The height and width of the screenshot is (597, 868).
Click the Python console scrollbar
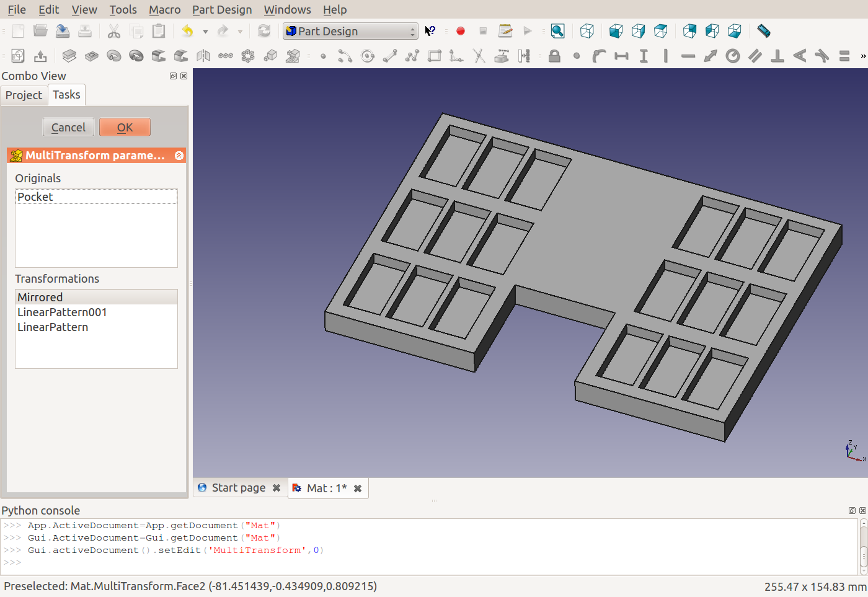click(x=863, y=547)
